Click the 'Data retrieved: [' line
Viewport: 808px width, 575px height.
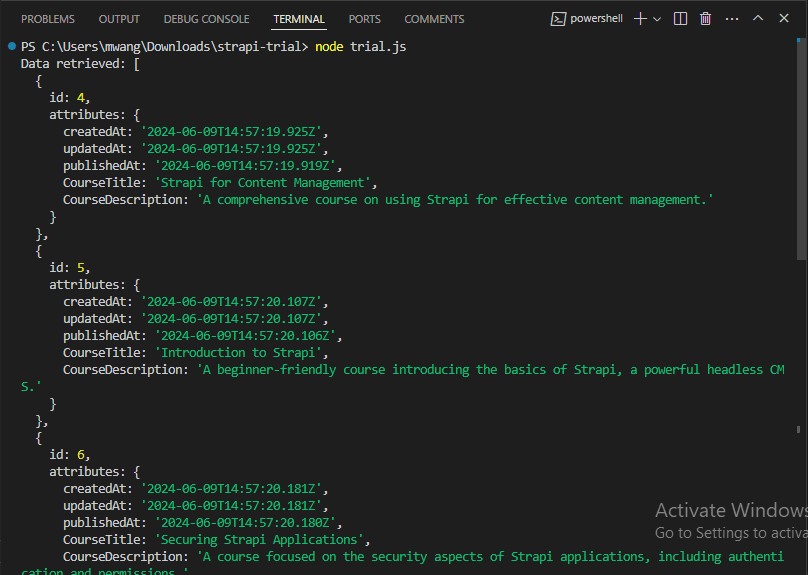[x=80, y=64]
